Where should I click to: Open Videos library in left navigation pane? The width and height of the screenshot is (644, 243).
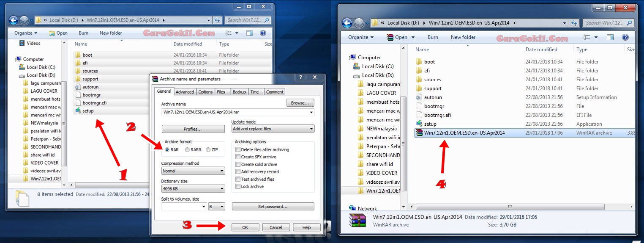pos(33,43)
